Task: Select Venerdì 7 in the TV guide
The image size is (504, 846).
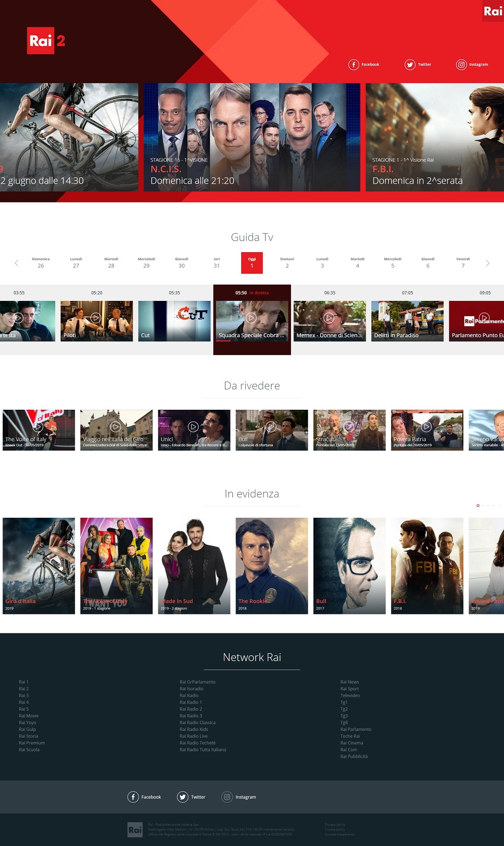Action: point(463,263)
